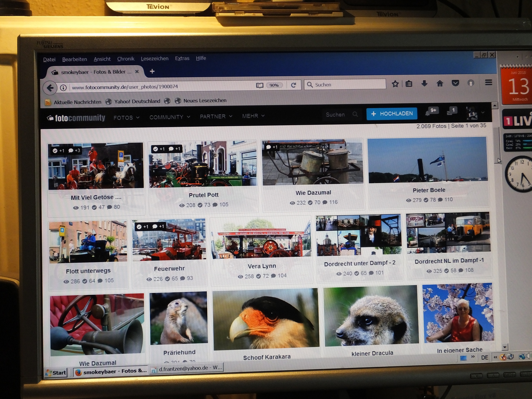The width and height of the screenshot is (532, 399).
Task: Expand the COMMUNITY dropdown menu
Action: [x=170, y=117]
